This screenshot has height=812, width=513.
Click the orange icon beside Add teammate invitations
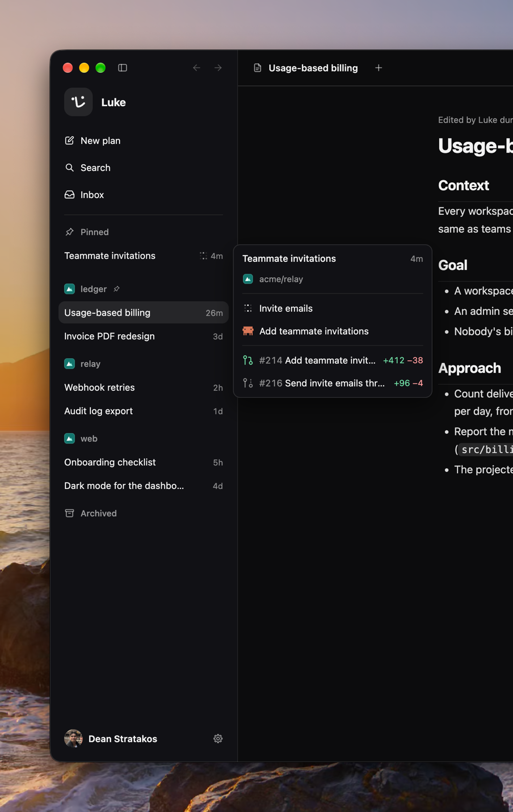click(x=248, y=331)
